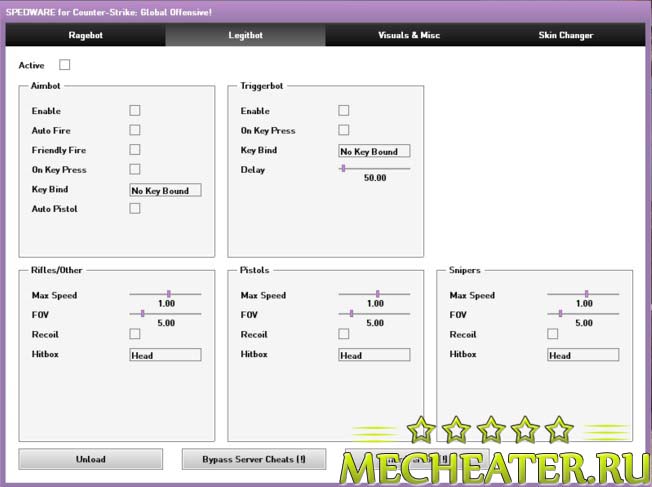Select the Legitbot tab
The image size is (652, 487).
point(245,35)
